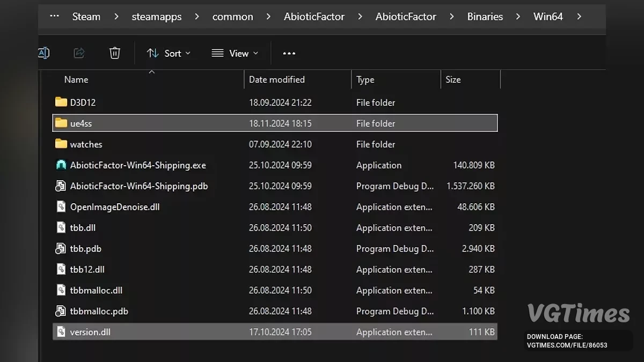644x362 pixels.
Task: Open the View dropdown menu
Action: (x=235, y=53)
